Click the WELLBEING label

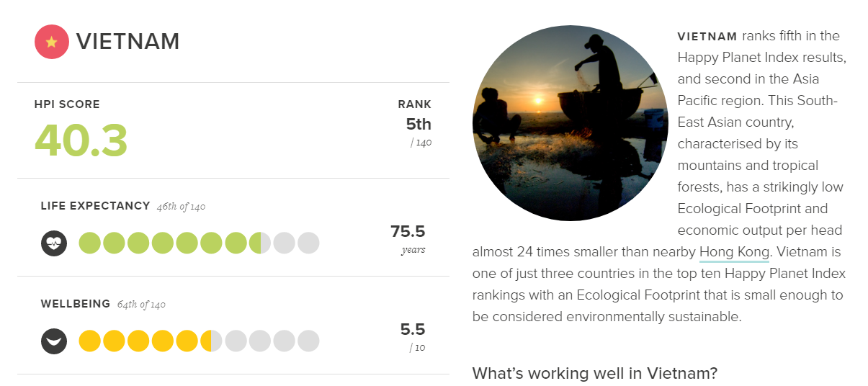click(76, 304)
